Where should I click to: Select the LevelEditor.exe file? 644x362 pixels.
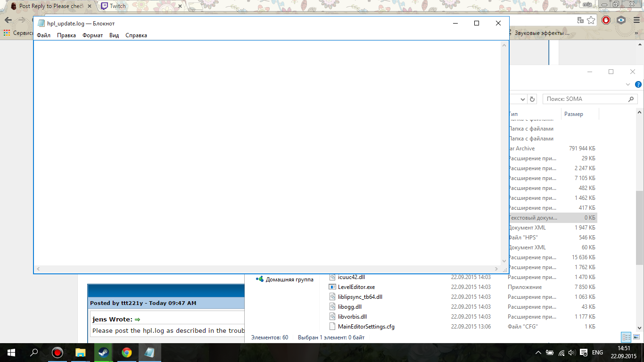[x=356, y=287]
